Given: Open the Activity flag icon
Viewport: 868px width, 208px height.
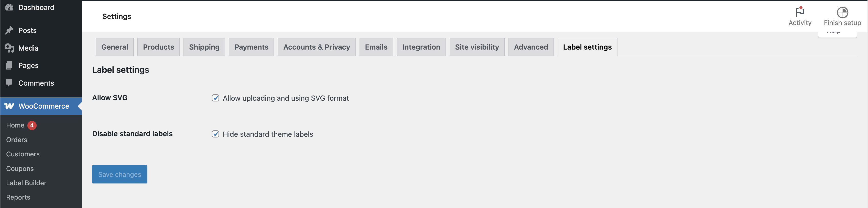Looking at the screenshot, I should click(x=800, y=12).
